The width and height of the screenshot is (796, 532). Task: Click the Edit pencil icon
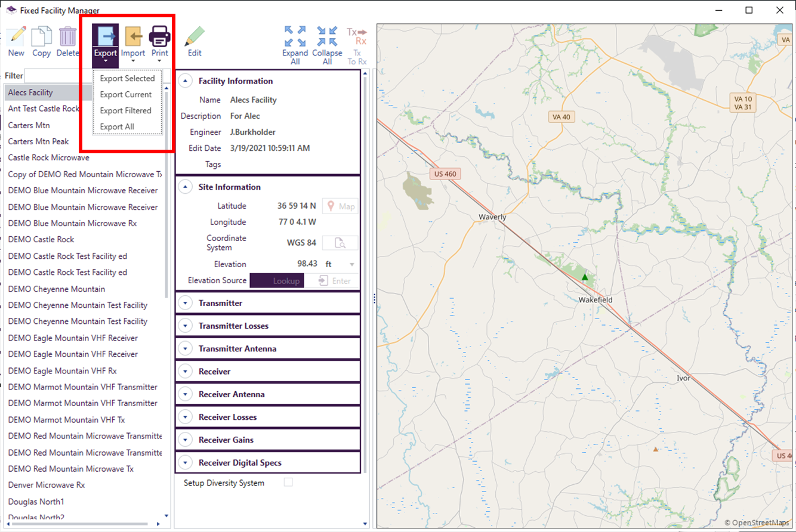195,37
